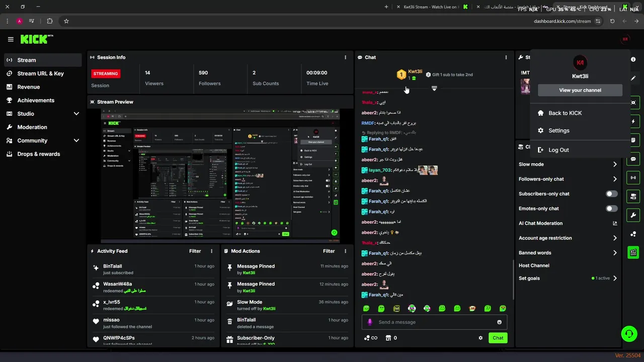This screenshot has width=644, height=362.
Task: Click the green clapperboard clip icon
Action: pyautogui.click(x=633, y=252)
